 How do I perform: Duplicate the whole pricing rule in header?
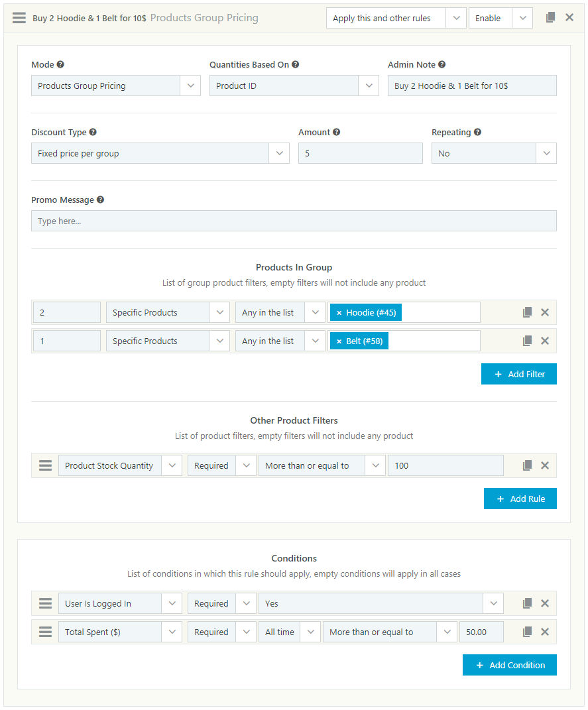(550, 18)
